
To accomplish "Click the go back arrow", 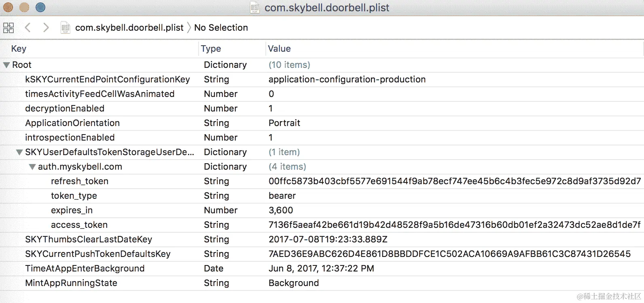I will point(28,27).
